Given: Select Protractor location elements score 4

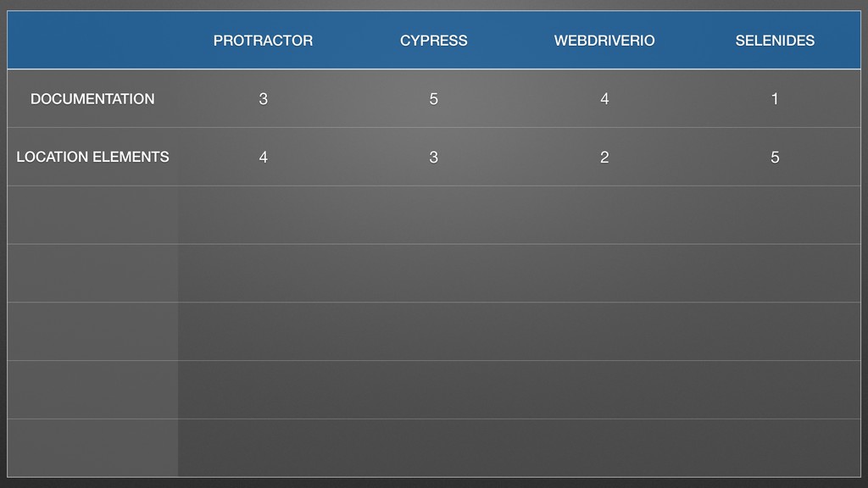Looking at the screenshot, I should [x=263, y=157].
